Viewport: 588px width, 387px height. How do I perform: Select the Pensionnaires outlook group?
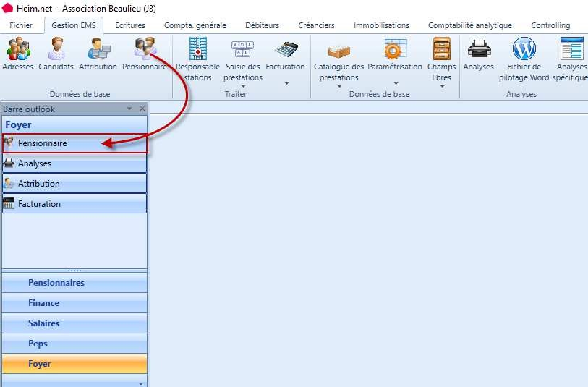pos(74,283)
